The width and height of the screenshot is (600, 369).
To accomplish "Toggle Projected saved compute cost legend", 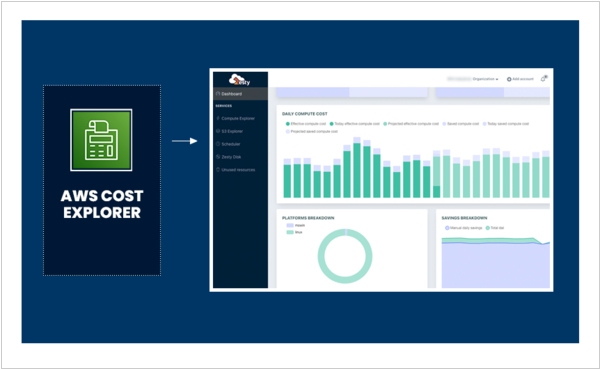I will click(312, 131).
